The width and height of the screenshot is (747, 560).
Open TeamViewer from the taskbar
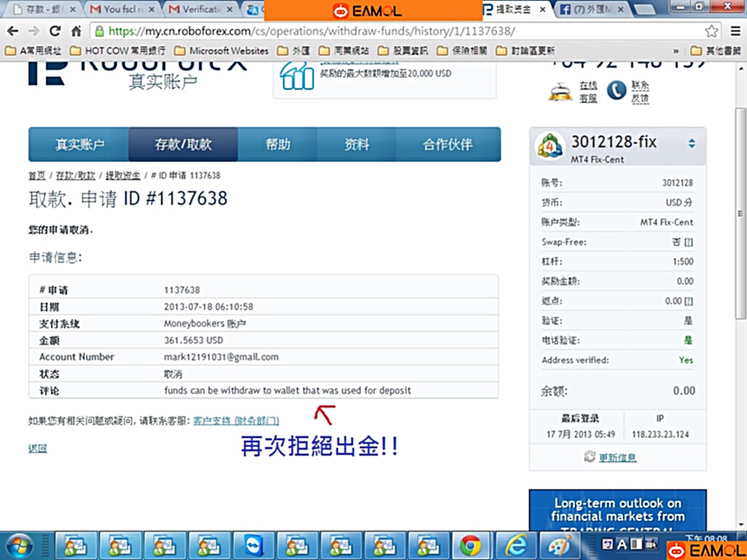[254, 545]
